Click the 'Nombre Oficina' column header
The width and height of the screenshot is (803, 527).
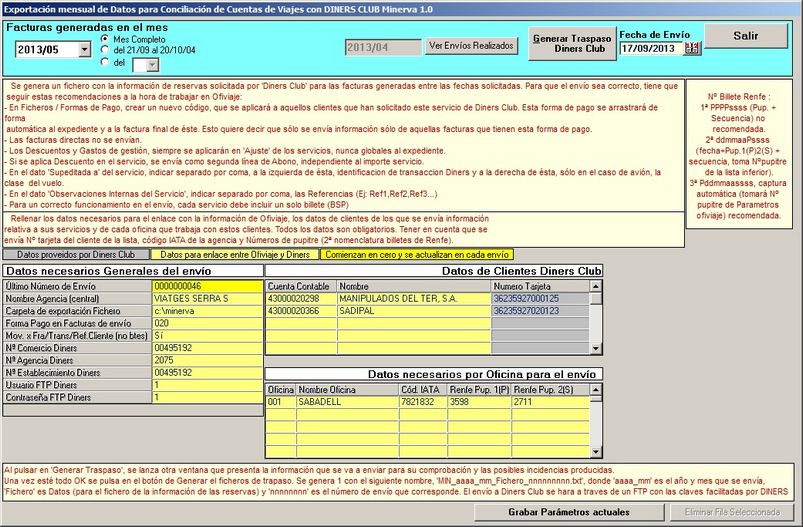pos(348,390)
